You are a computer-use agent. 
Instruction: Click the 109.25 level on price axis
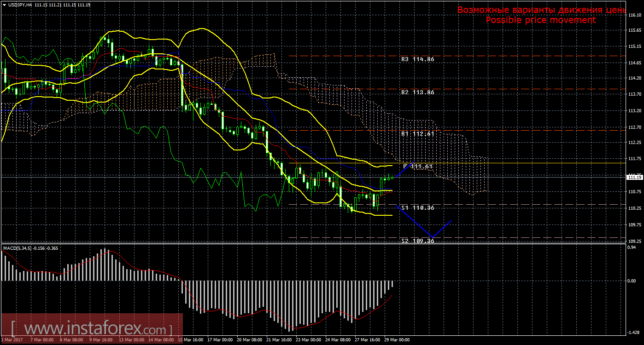pos(635,241)
